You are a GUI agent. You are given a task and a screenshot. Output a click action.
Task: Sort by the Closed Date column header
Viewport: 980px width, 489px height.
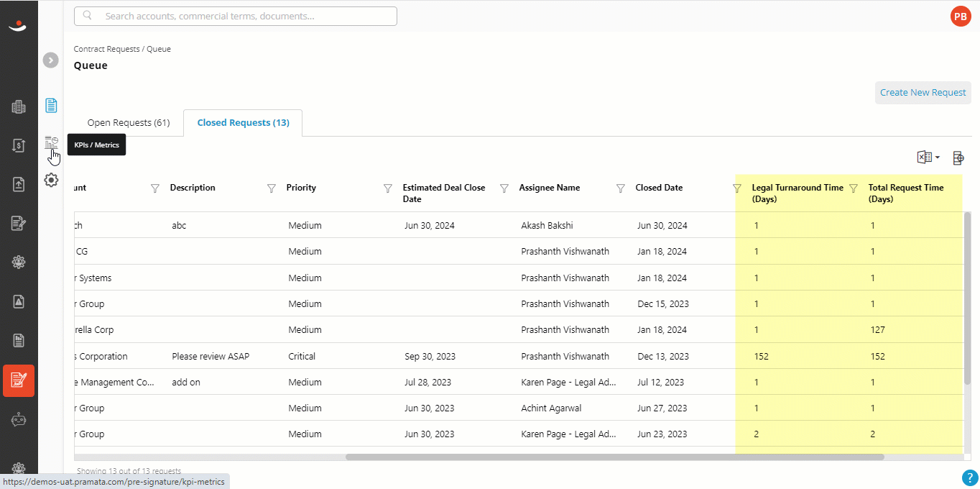click(659, 188)
